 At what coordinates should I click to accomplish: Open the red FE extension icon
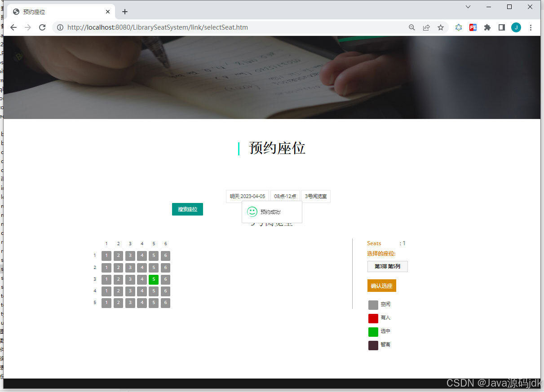coord(473,27)
